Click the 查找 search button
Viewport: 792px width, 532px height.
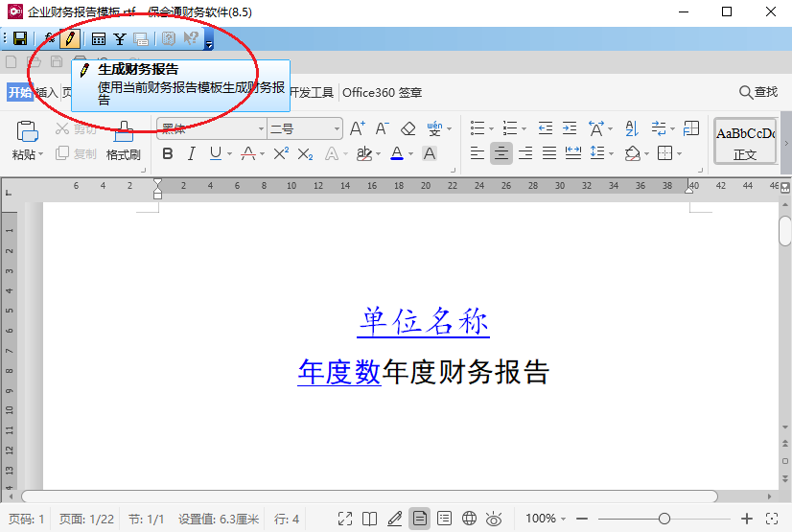coord(757,92)
